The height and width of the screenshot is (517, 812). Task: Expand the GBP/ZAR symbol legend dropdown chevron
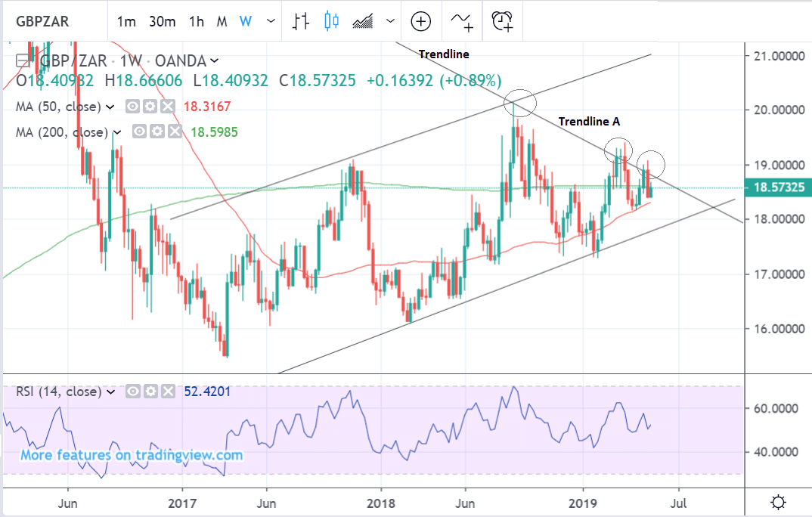click(x=215, y=60)
